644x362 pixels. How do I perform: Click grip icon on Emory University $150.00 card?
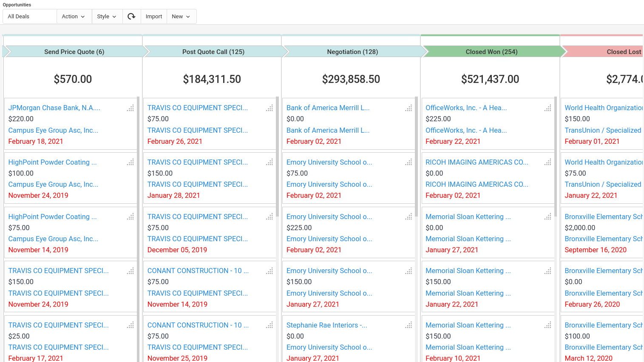pyautogui.click(x=409, y=271)
